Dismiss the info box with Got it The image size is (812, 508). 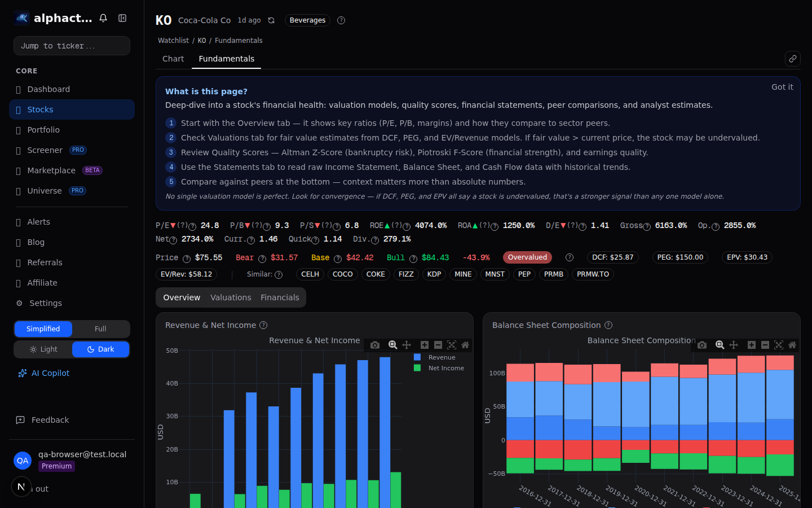[782, 86]
